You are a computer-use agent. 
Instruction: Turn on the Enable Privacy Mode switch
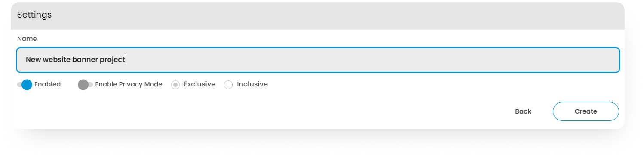[85, 84]
